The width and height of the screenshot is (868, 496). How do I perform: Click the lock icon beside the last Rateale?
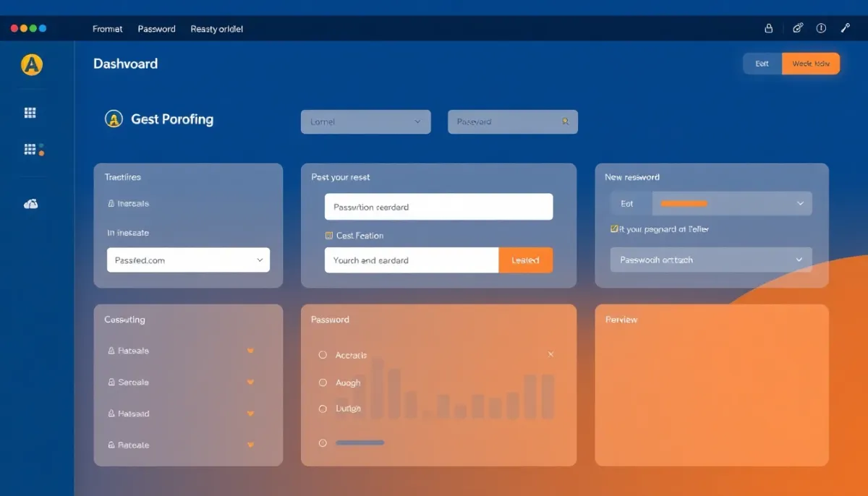pyautogui.click(x=111, y=445)
